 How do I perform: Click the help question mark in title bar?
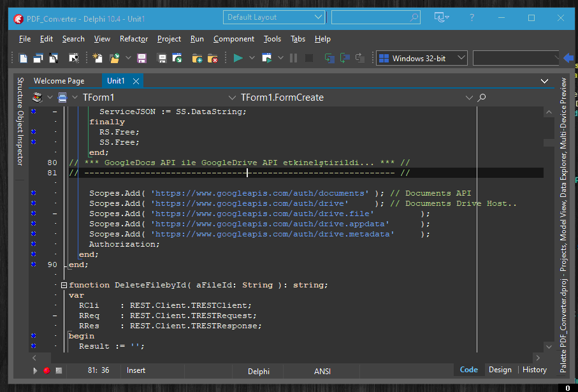click(x=472, y=17)
